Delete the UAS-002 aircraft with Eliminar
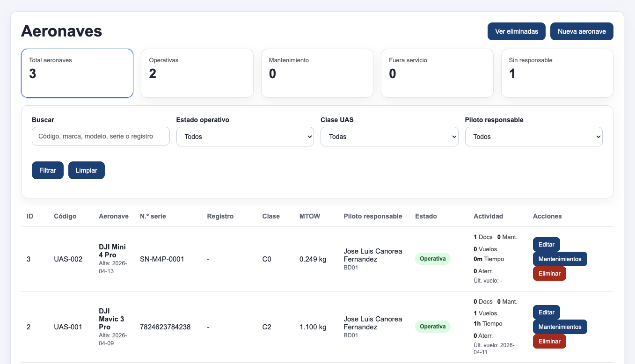This screenshot has width=635, height=364. pos(549,273)
